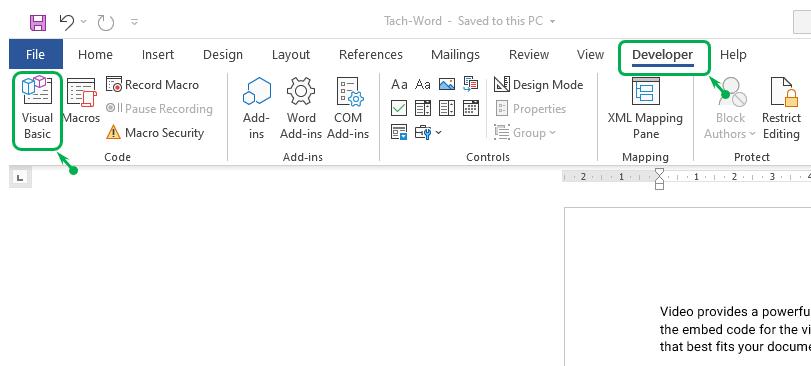The width and height of the screenshot is (811, 366).
Task: Click the paragraph starting 'Video provides a powerful'
Action: [735, 329]
